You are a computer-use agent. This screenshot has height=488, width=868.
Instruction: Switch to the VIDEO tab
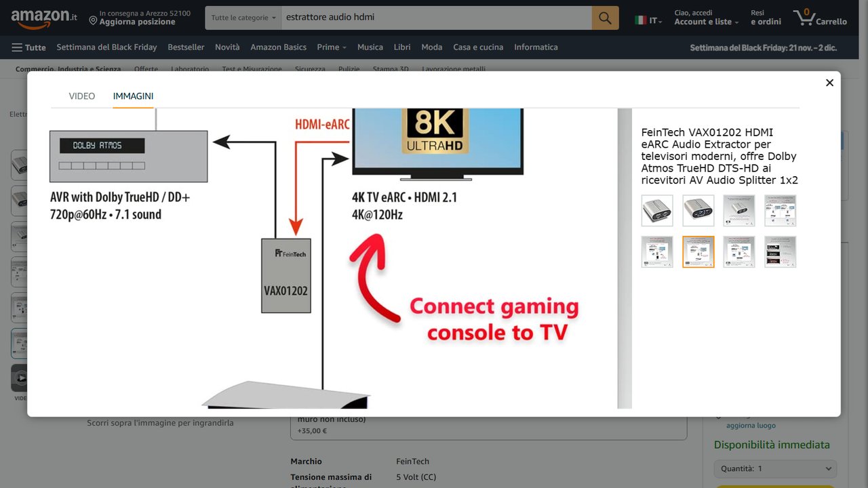(82, 96)
